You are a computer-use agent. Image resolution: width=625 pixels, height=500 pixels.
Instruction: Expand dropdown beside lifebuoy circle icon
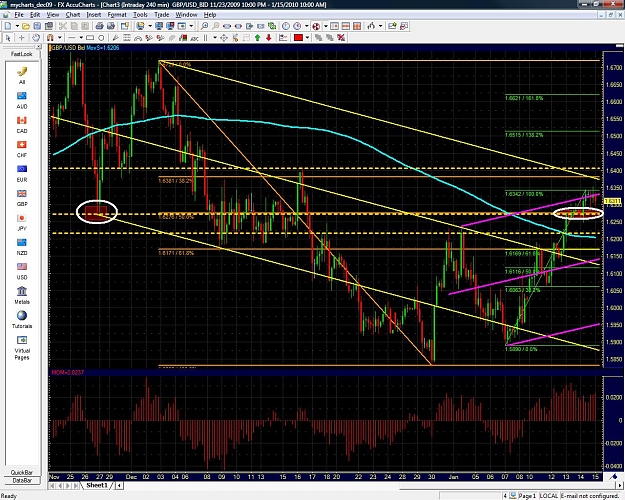326,26
